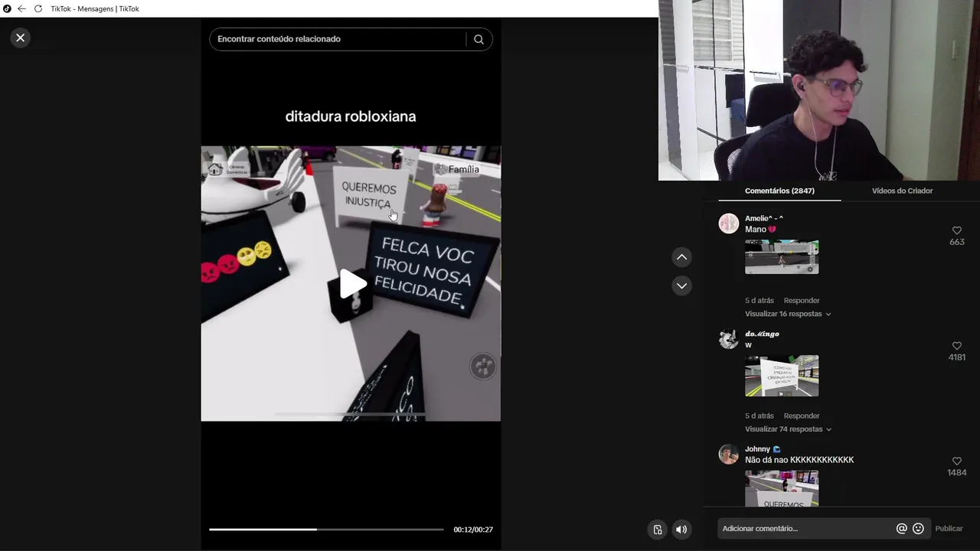Like do.Mingo's comment
This screenshot has height=551, width=980.
tap(956, 346)
